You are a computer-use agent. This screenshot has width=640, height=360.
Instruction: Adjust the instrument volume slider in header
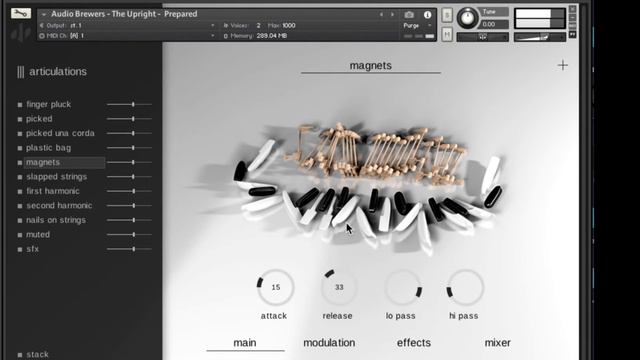pos(540,37)
